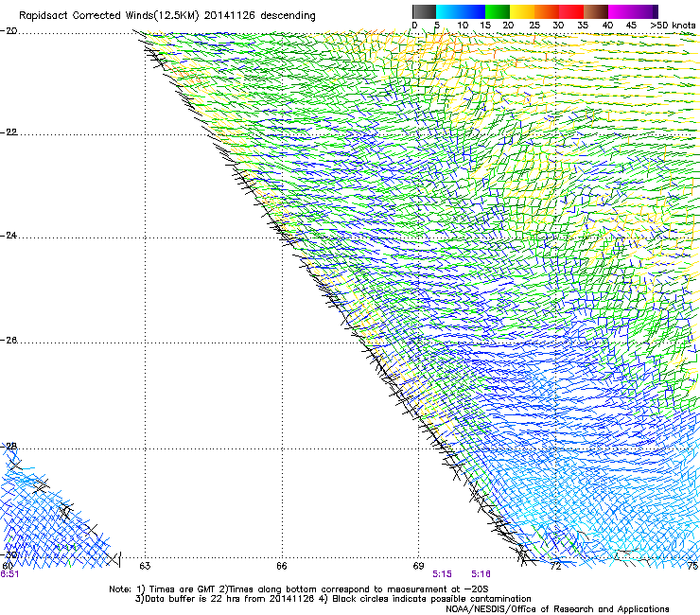Click the note 'Data buffer is 22 hrs'
Image resolution: width=700 pixels, height=615 pixels.
click(192, 599)
